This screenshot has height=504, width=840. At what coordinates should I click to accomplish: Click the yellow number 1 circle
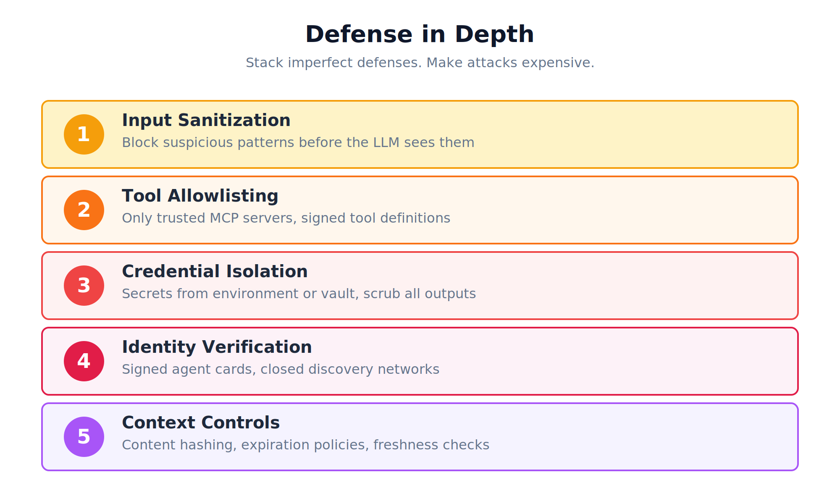[84, 134]
